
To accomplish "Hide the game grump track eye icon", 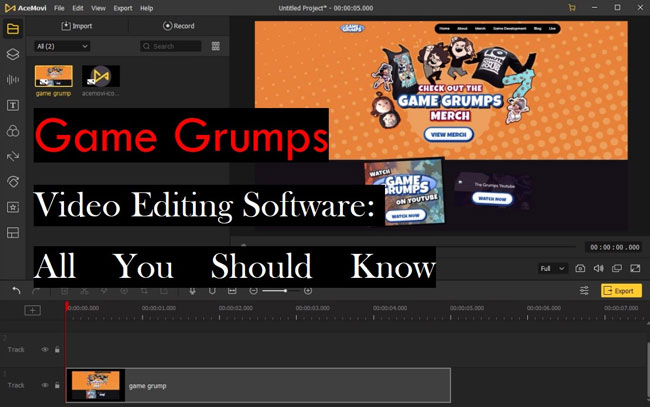I will [x=45, y=385].
